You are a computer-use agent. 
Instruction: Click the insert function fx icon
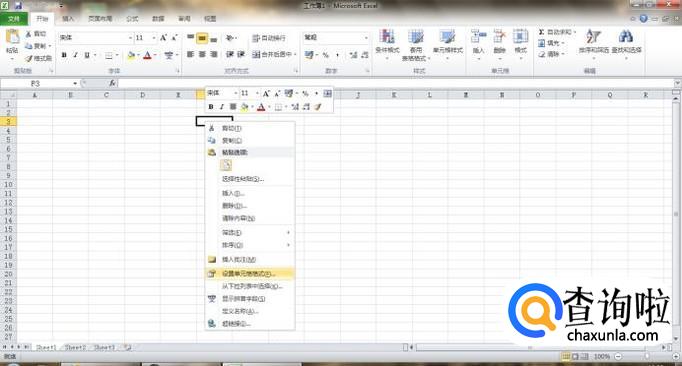pos(112,83)
